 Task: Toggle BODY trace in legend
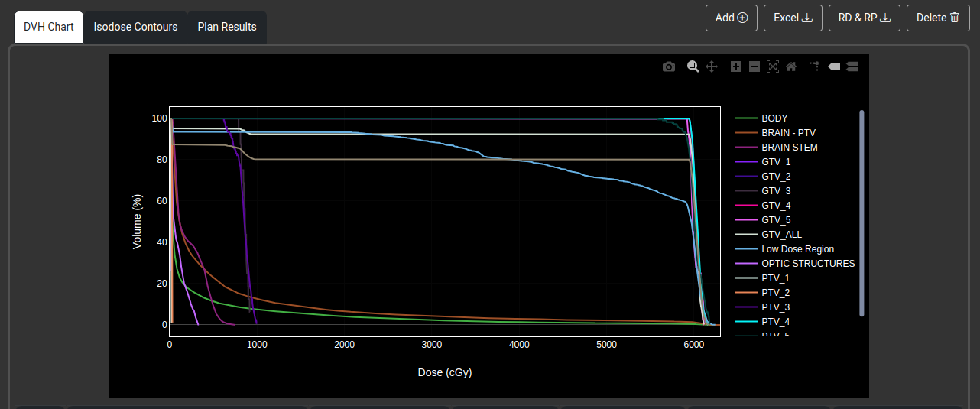[774, 118]
